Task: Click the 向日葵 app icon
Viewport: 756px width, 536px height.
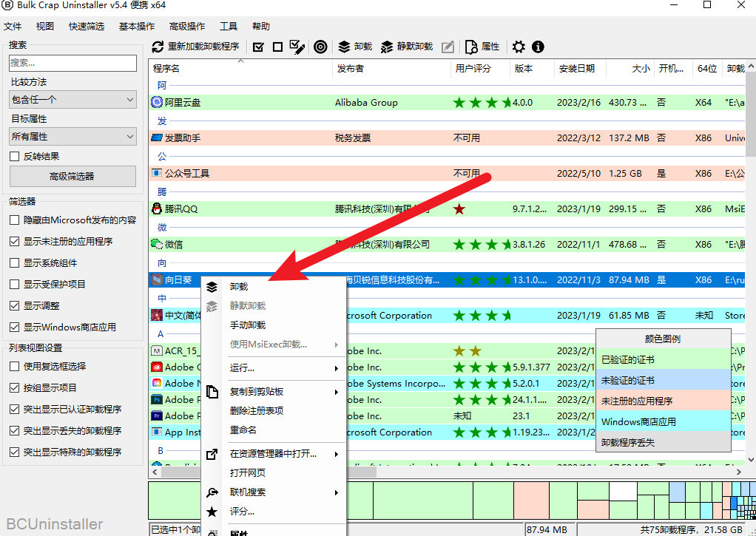Action: tap(157, 279)
